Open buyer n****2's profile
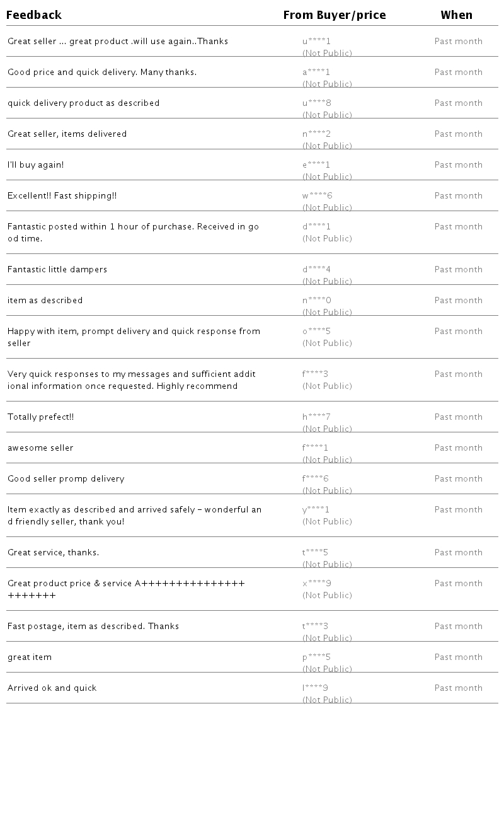Viewport: 504px width, 827px height. (316, 134)
